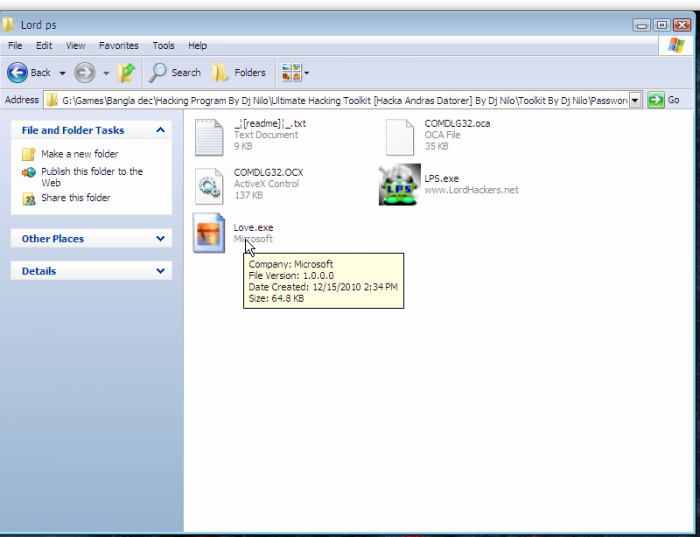Click inside the Address path field
This screenshot has width=700, height=537.
click(344, 100)
